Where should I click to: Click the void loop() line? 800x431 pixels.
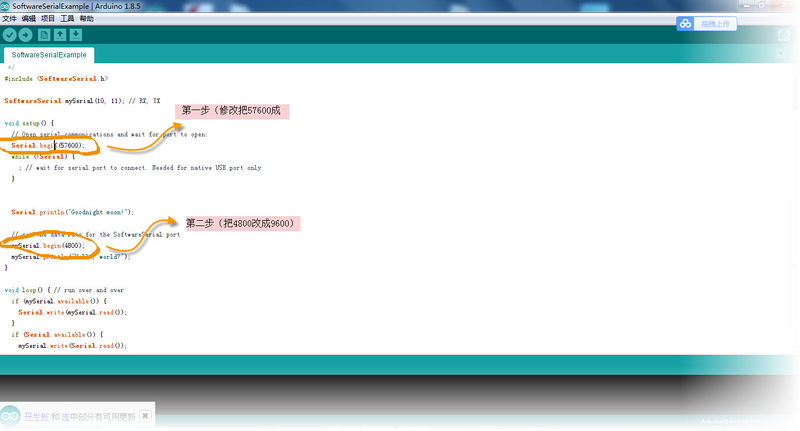[x=64, y=290]
